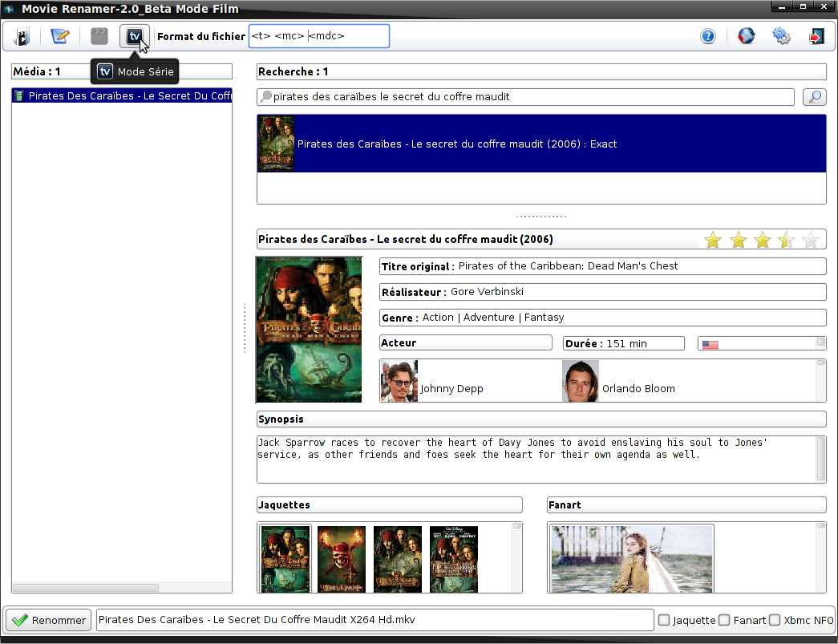Image resolution: width=838 pixels, height=644 pixels.
Task: Click the exit application icon
Action: pos(816,36)
